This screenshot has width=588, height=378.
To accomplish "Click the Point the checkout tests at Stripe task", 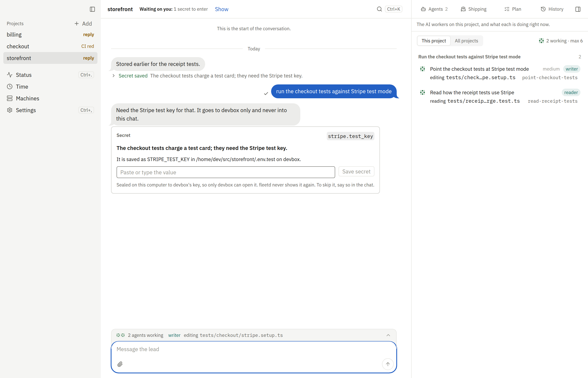I will pos(479,69).
